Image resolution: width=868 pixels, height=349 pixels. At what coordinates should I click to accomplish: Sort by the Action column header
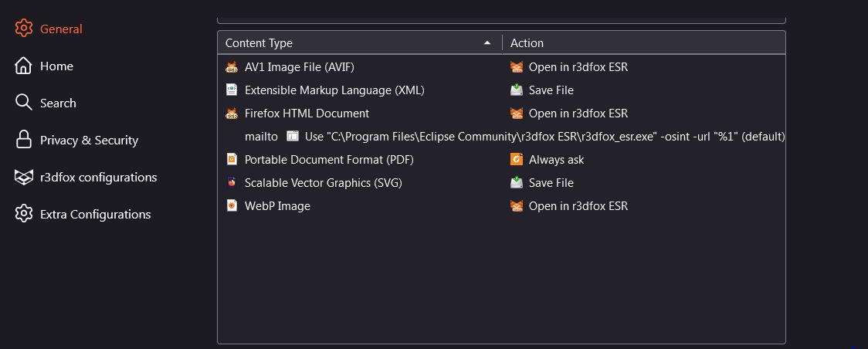644,42
